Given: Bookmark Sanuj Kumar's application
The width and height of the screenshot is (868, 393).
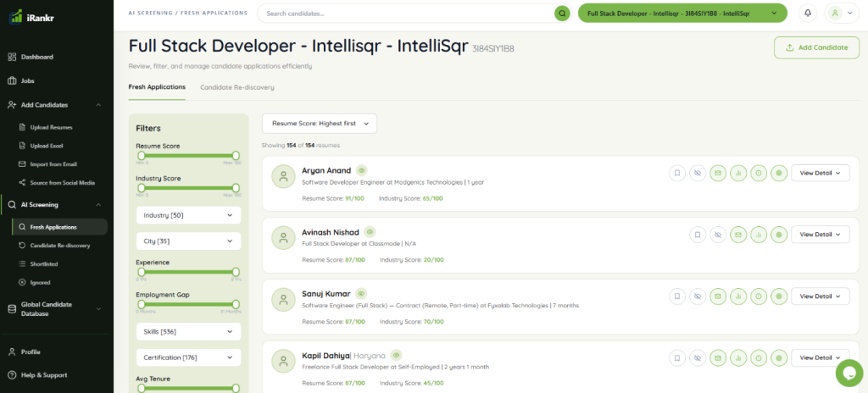Looking at the screenshot, I should click(676, 296).
